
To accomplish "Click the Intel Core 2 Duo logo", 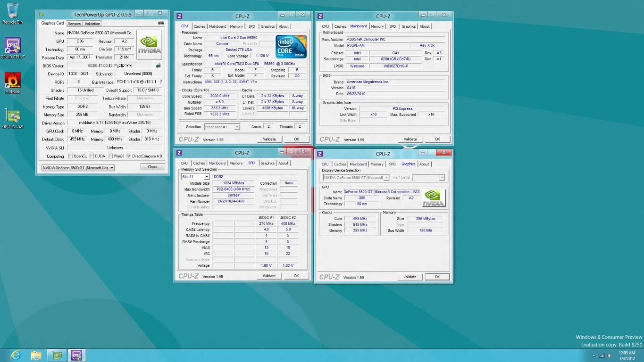I will pyautogui.click(x=291, y=47).
